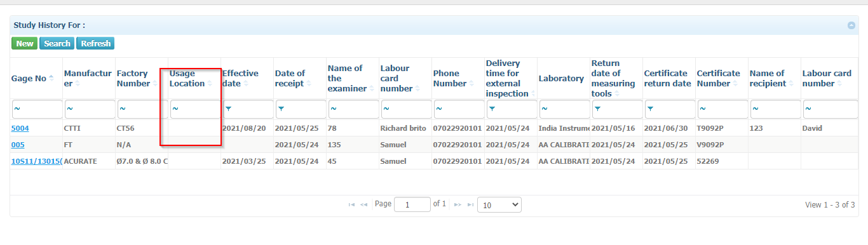Screen dimensions: 868x245
Task: Open filter icon in Date of receipt column
Action: click(x=281, y=109)
